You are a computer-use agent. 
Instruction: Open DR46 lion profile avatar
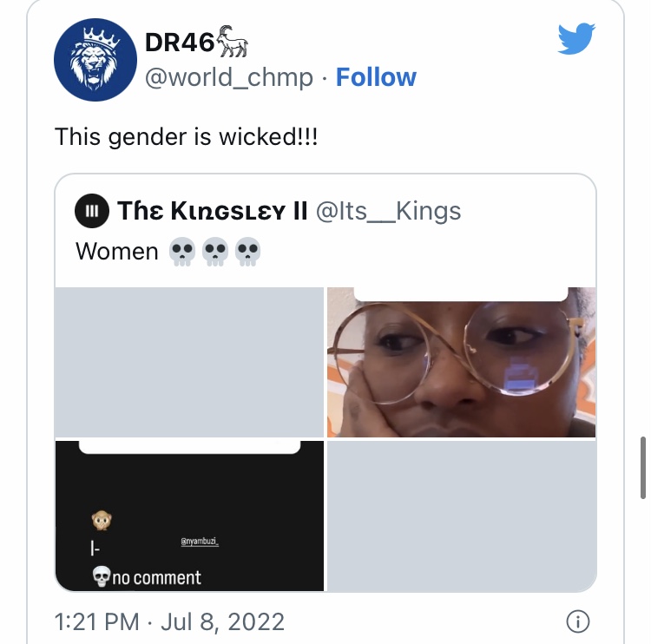95,60
